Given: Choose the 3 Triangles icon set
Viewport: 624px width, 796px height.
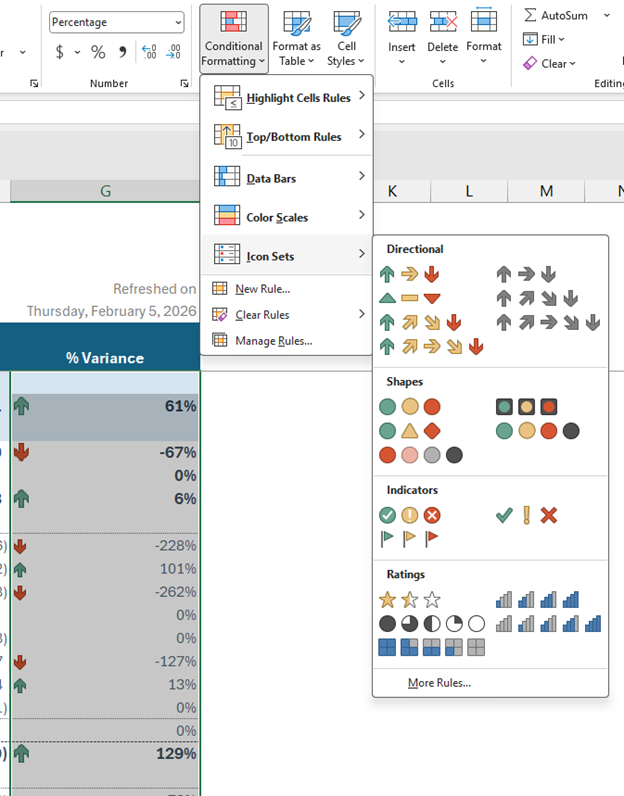Looking at the screenshot, I should [409, 298].
